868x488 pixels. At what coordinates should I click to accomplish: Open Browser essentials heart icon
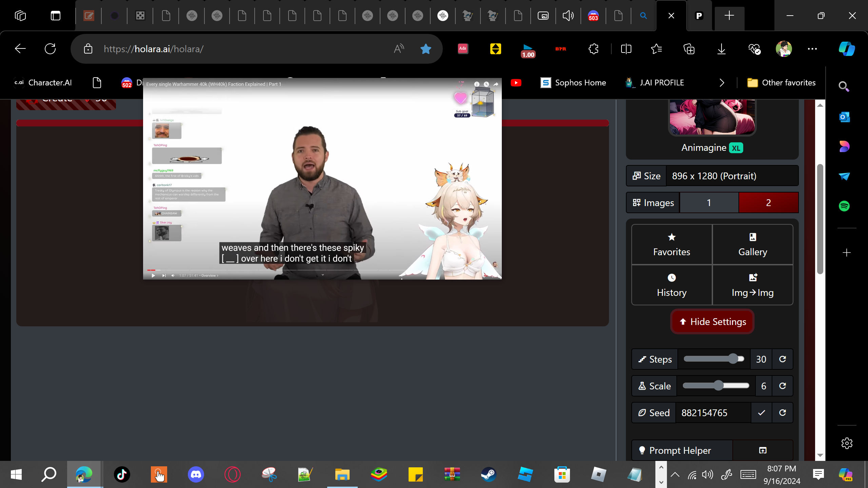tap(754, 49)
